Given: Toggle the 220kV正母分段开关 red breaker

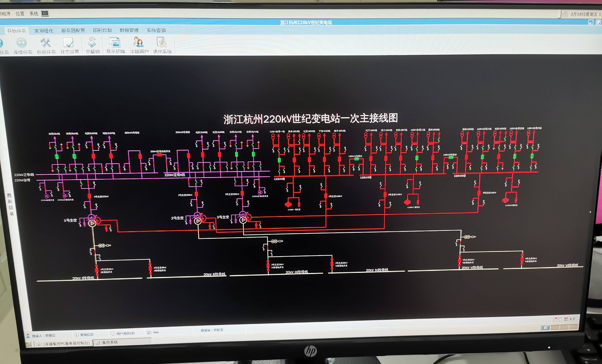Looking at the screenshot, I should tap(160, 155).
